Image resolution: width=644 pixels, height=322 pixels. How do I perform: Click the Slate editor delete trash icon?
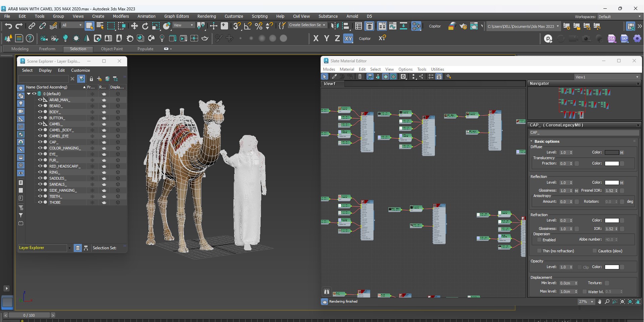(x=360, y=77)
